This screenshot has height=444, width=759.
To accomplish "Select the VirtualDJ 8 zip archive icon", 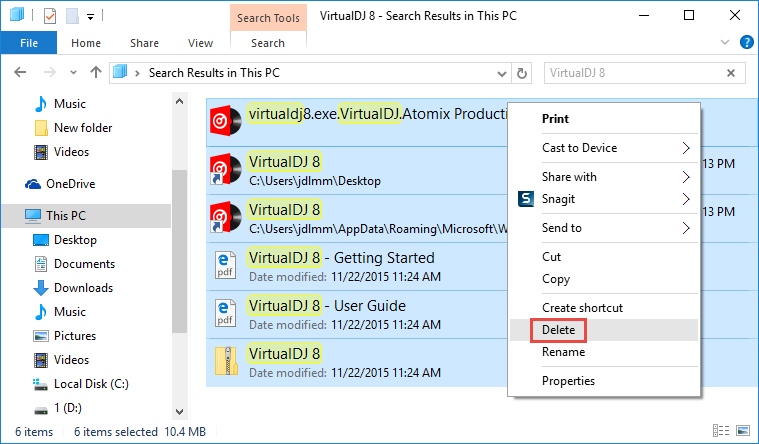I will coord(227,361).
